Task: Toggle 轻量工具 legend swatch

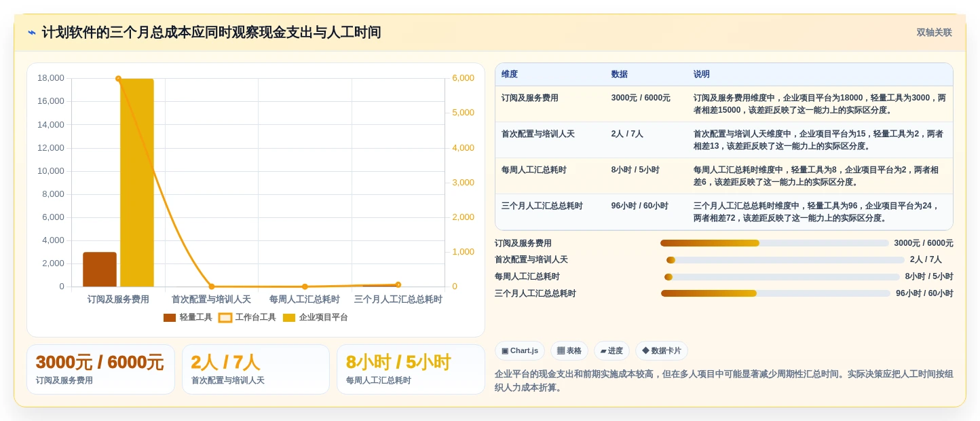Action: point(170,318)
